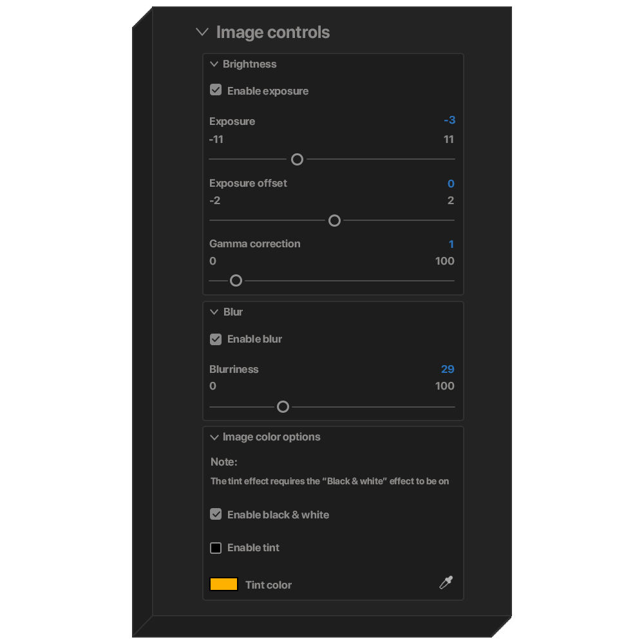The width and height of the screenshot is (644, 644).
Task: Click the Gamma correction slider handle
Action: coord(236,281)
